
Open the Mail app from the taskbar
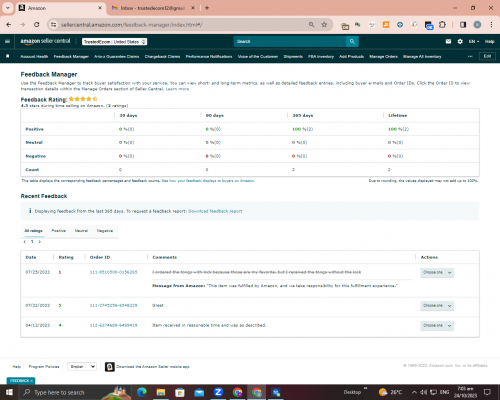tap(199, 392)
